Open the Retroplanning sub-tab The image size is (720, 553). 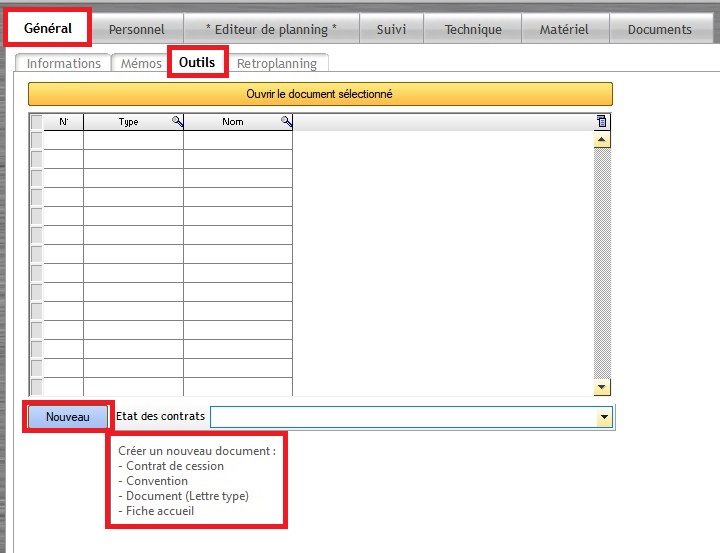click(276, 64)
